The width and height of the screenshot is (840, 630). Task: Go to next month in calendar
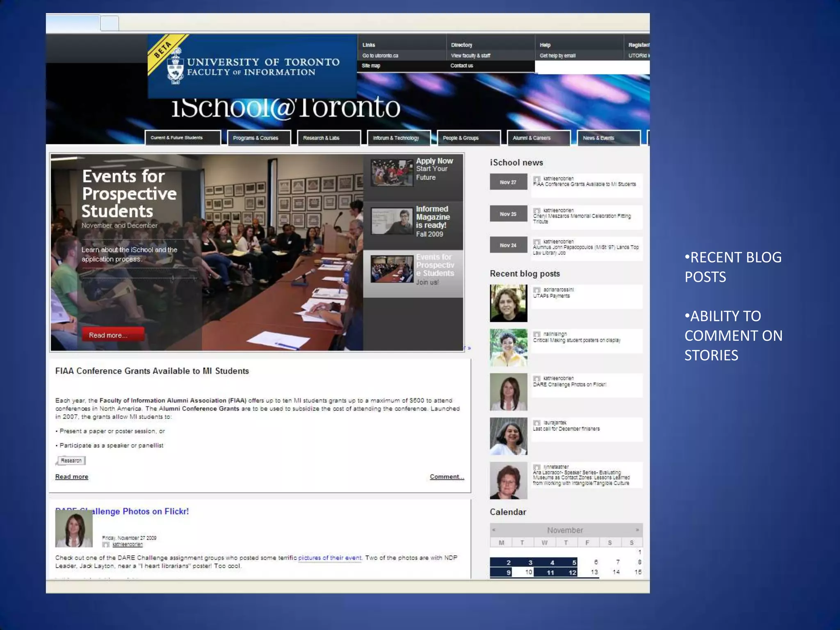pos(637,530)
